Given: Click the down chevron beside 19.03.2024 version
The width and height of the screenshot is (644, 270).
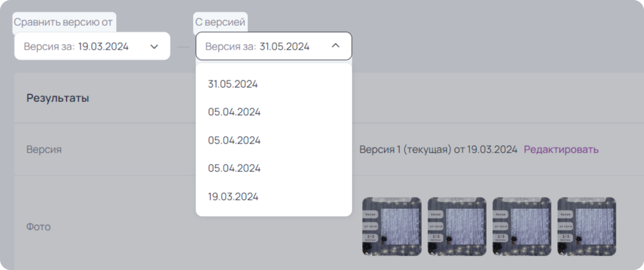Looking at the screenshot, I should tap(154, 47).
